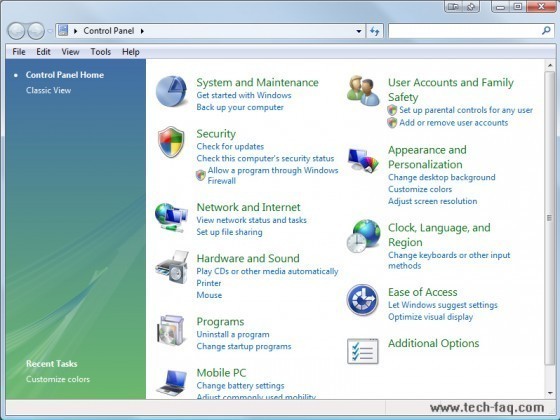Click the Refresh button beside the address bar
The image size is (560, 420).
pos(374,31)
